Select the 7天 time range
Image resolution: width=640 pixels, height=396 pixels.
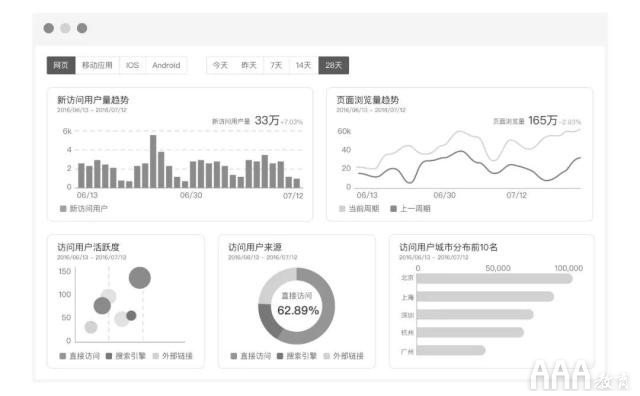click(x=276, y=65)
